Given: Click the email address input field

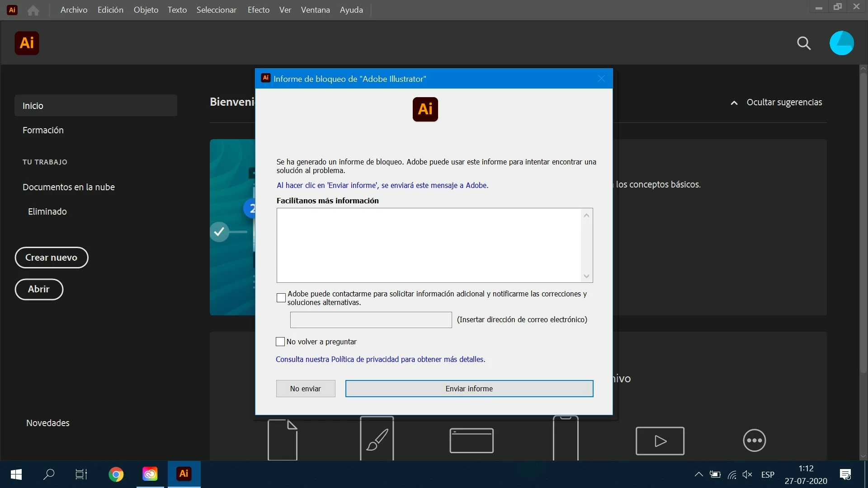Looking at the screenshot, I should 371,320.
